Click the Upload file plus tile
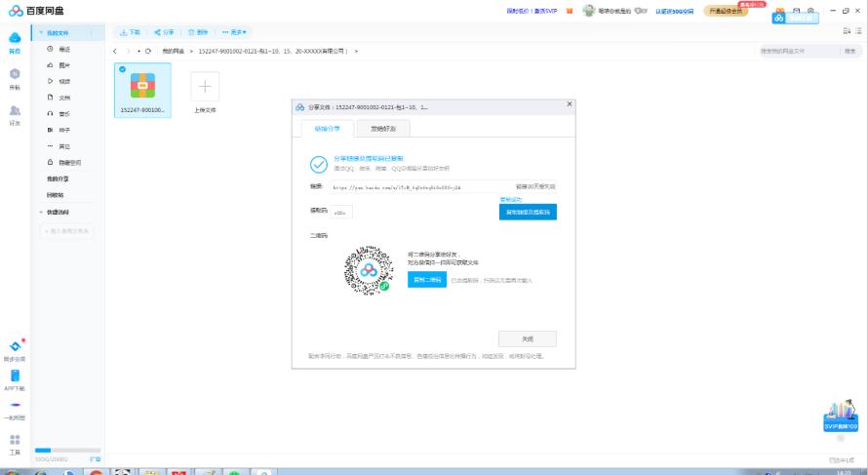 (x=205, y=87)
